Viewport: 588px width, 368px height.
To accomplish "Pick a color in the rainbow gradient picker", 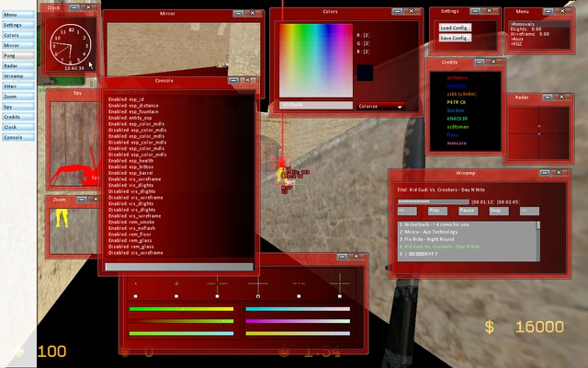I will point(316,60).
